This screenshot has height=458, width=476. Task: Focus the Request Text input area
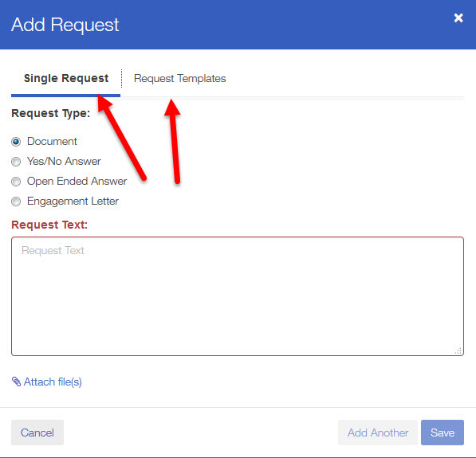click(238, 296)
